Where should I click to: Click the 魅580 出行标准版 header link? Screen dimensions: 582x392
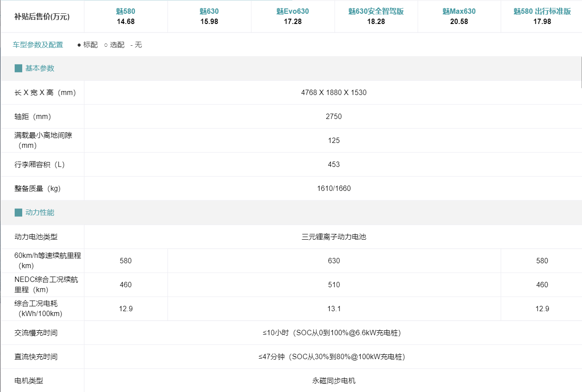click(x=542, y=12)
